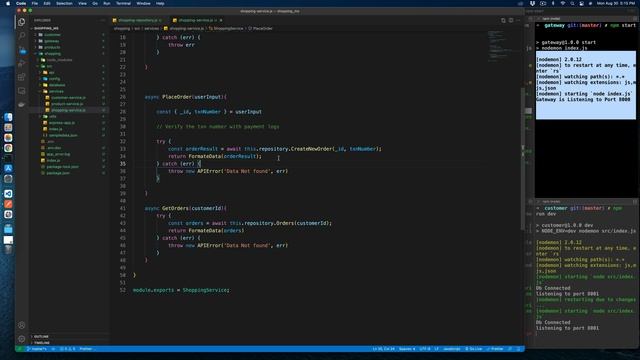
Task: Open the Search view in activity bar
Action: pos(21,36)
